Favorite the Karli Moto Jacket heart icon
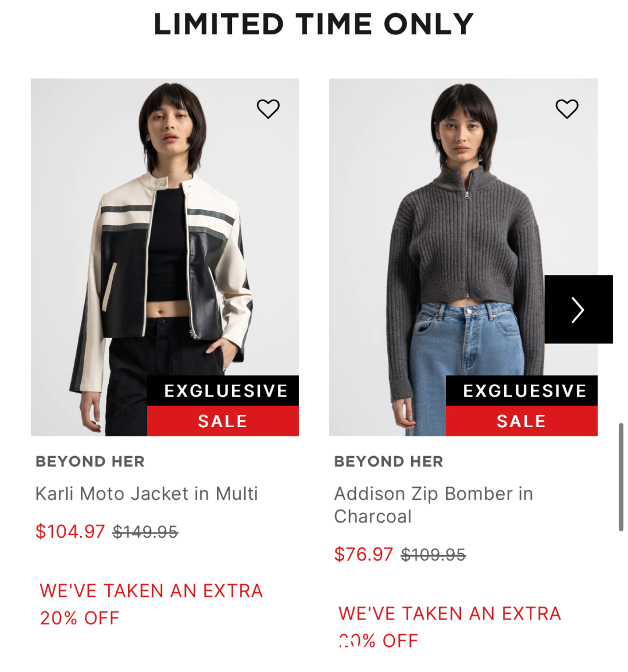 (x=268, y=109)
